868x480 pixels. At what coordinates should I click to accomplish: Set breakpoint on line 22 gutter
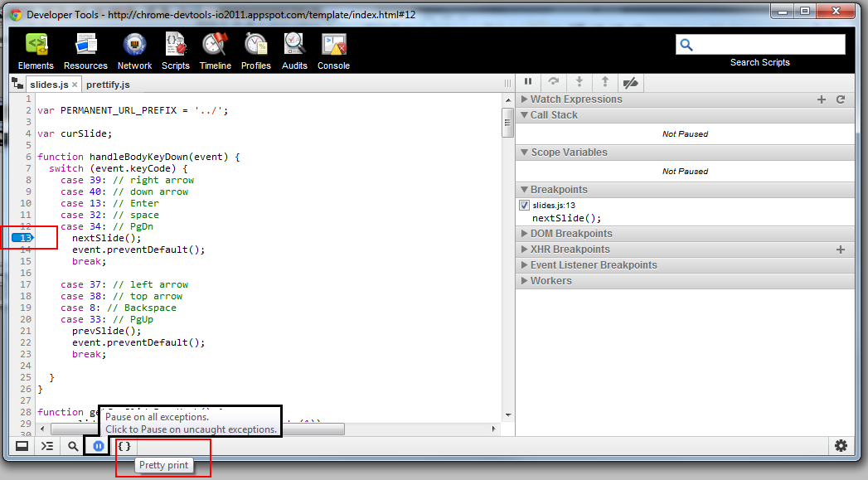pos(25,342)
